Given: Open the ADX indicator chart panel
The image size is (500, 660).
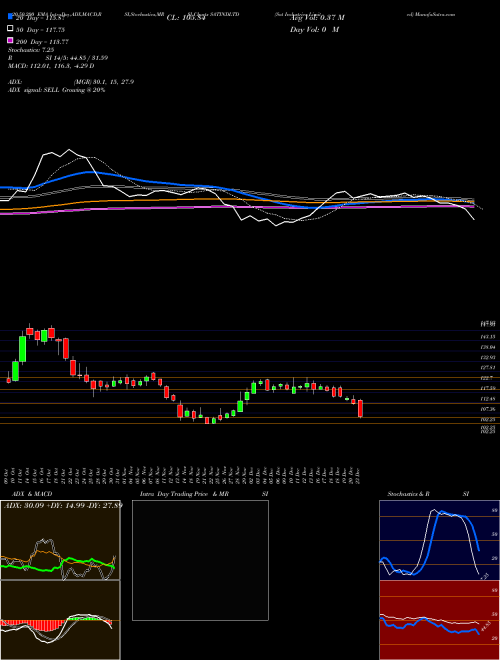Looking at the screenshot, I should tap(60, 540).
